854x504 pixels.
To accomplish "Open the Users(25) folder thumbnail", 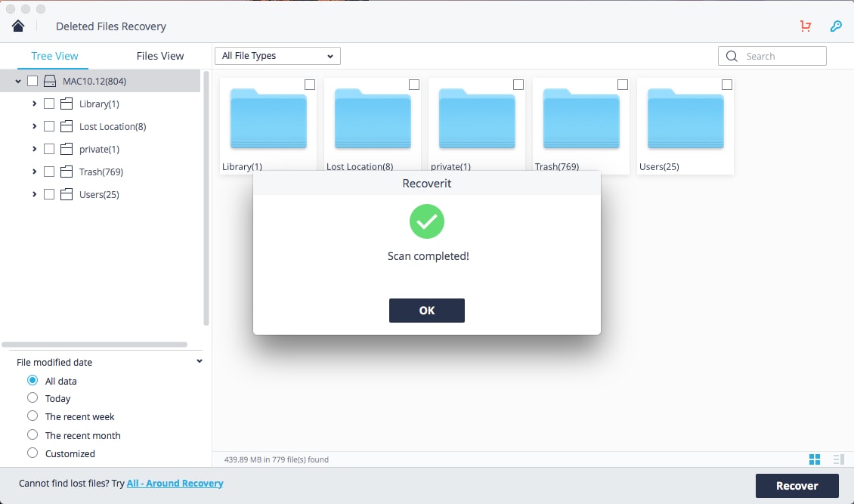I will [685, 119].
